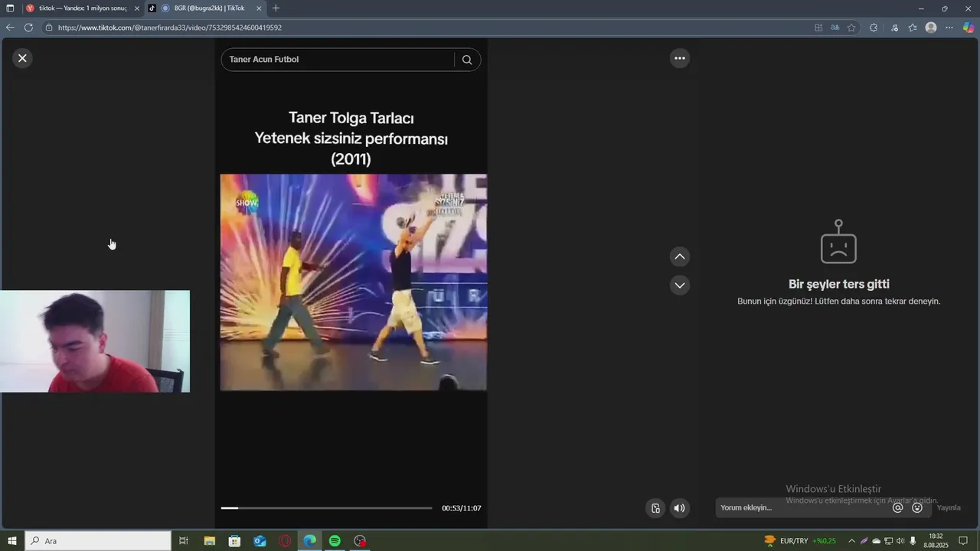Click the translate page icon
The width and height of the screenshot is (980, 551).
pos(835,28)
